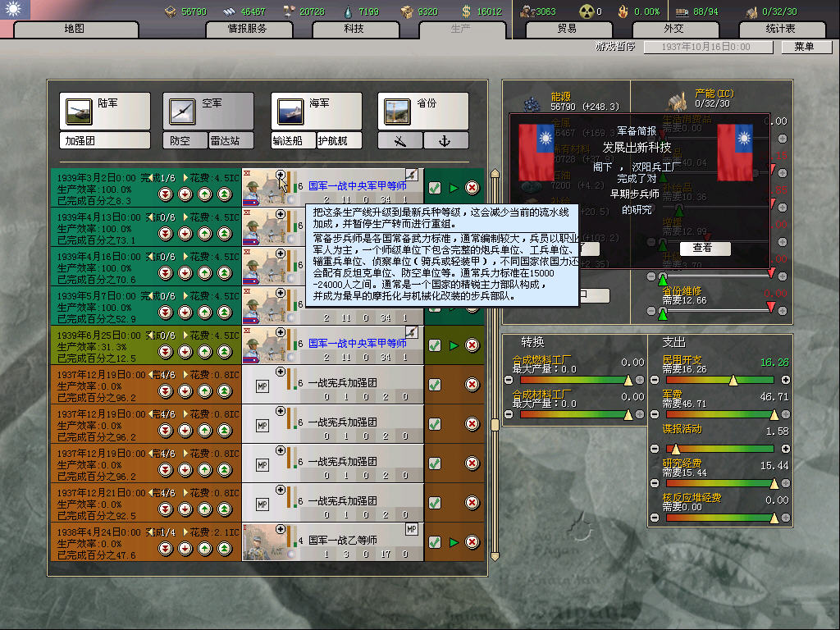
Task: Click the 谍报活动 slider handle
Action: pos(676,449)
